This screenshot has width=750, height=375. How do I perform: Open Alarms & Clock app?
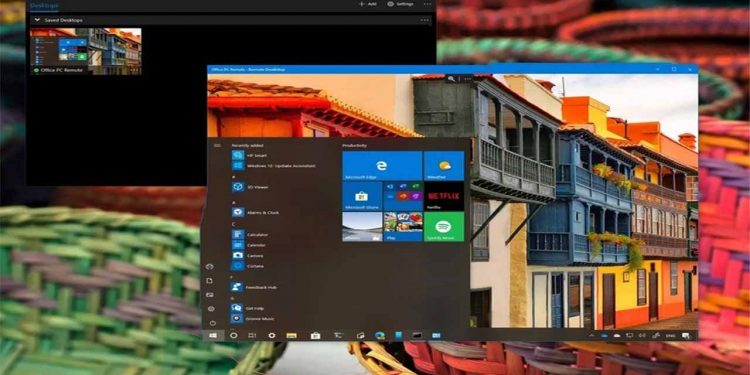[255, 212]
